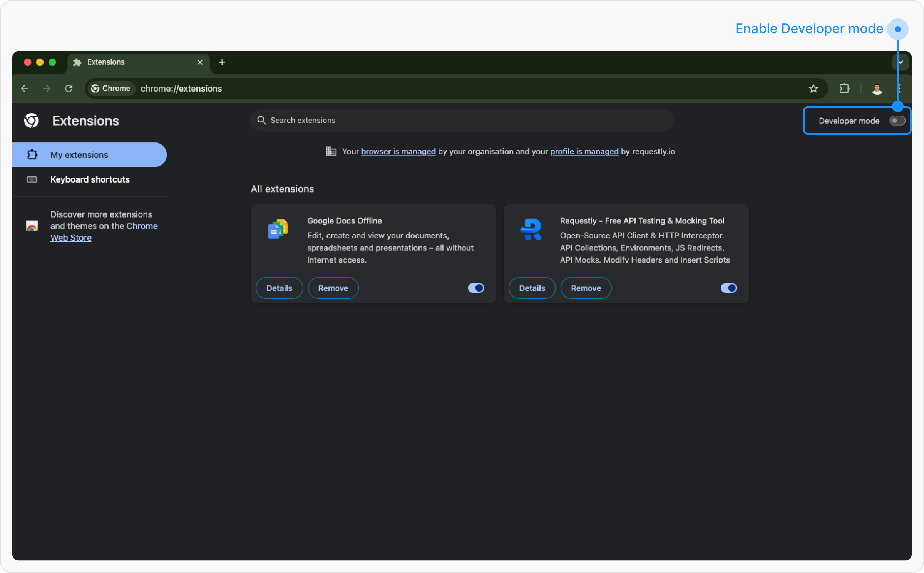Open a new tab with plus button

coord(222,62)
